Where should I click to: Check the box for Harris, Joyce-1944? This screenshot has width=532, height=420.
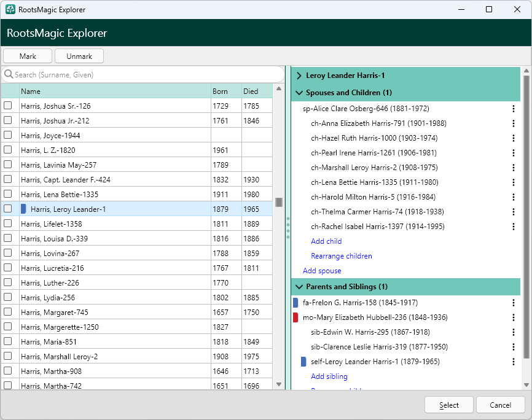point(8,135)
